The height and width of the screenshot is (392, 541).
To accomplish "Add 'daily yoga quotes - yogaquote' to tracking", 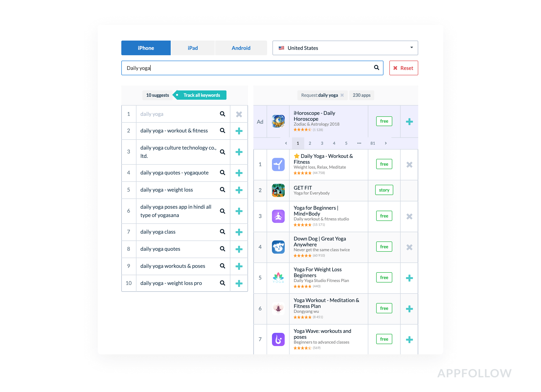I will click(239, 173).
